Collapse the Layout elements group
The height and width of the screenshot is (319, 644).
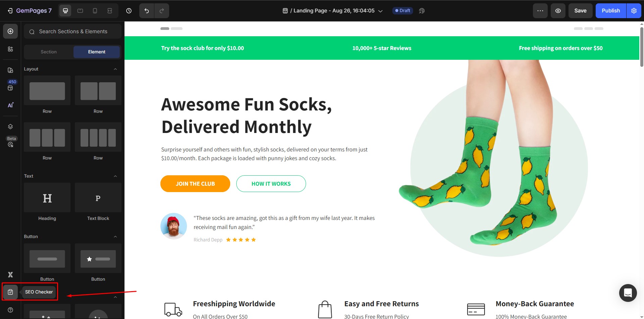(115, 69)
